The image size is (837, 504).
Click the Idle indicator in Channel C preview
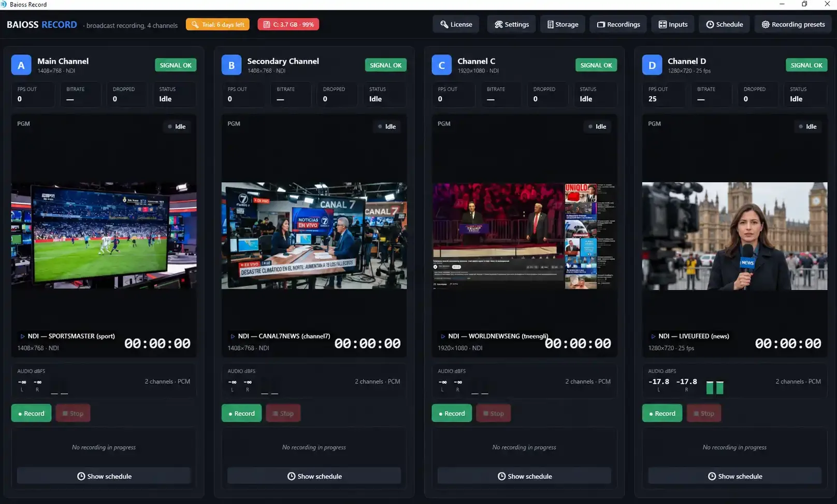(x=597, y=126)
